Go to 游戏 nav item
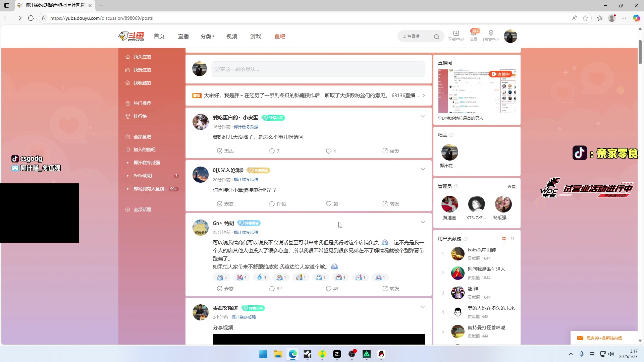 pyautogui.click(x=256, y=36)
